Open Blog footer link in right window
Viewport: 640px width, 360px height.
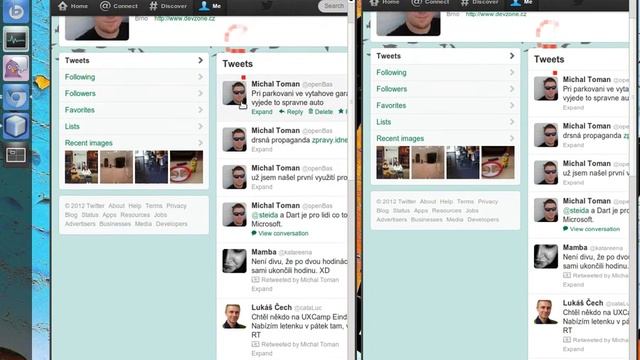[382, 211]
